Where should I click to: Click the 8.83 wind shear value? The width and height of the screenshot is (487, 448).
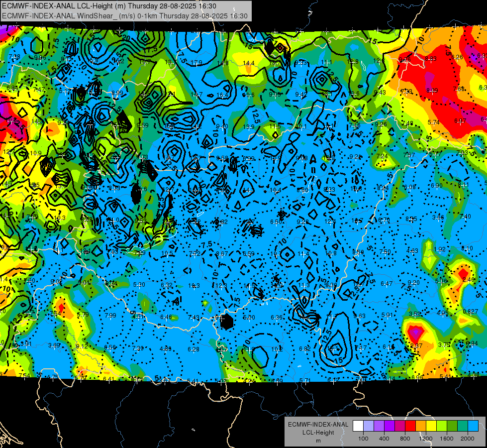(431, 58)
